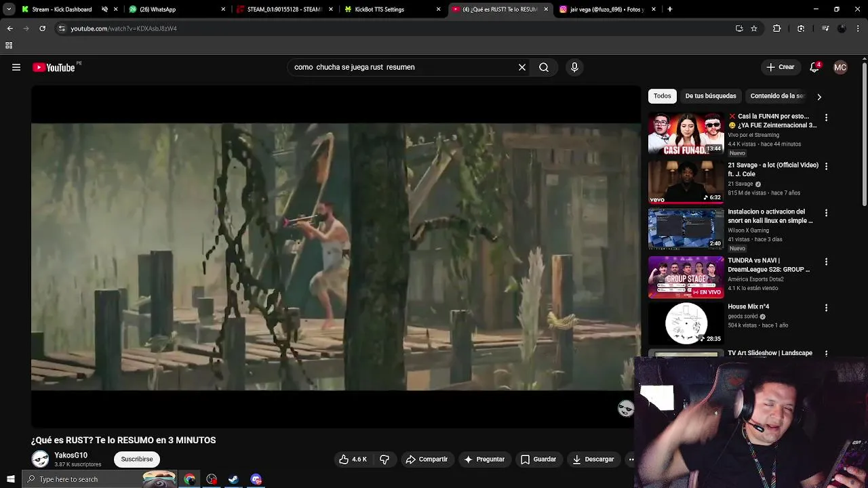
Task: View site information icon in address bar
Action: pos(62,28)
